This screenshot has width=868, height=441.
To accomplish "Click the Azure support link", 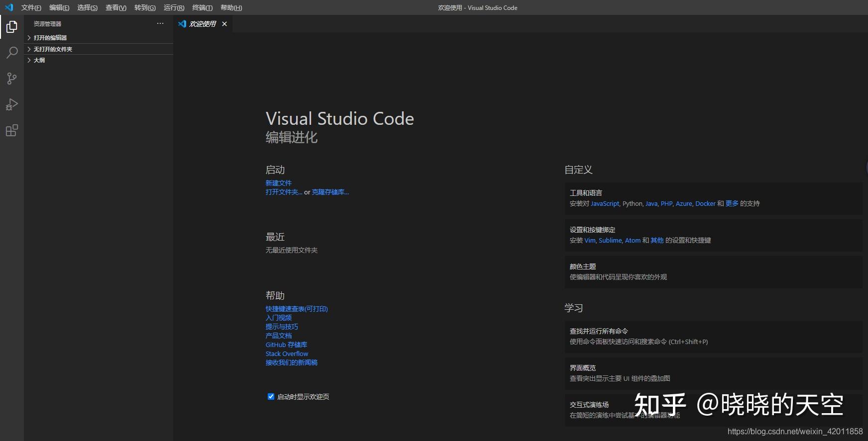I will (x=684, y=203).
